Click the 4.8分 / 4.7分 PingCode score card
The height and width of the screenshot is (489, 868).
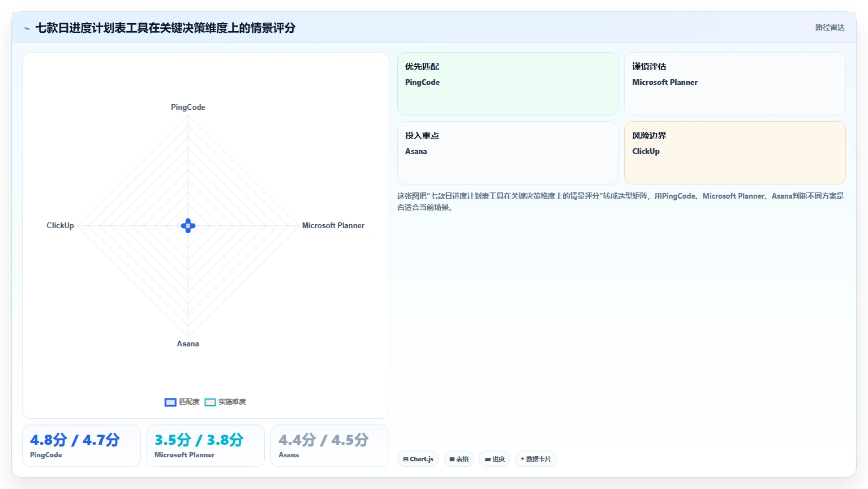point(81,446)
